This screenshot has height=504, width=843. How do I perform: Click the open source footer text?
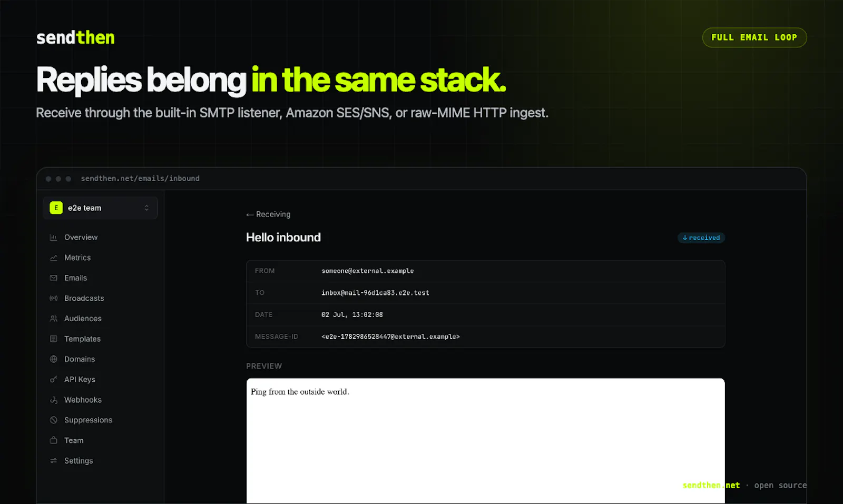click(x=780, y=485)
